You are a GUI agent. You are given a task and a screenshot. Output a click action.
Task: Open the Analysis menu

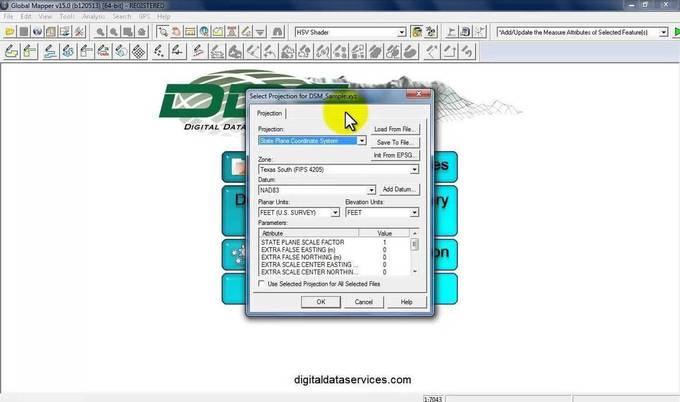(x=93, y=17)
